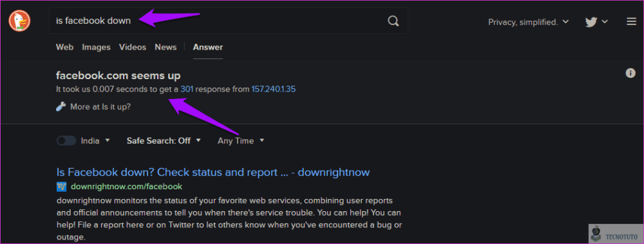644x244 pixels.
Task: Open the DuckDuckGo logo homepage
Action: coord(19,21)
